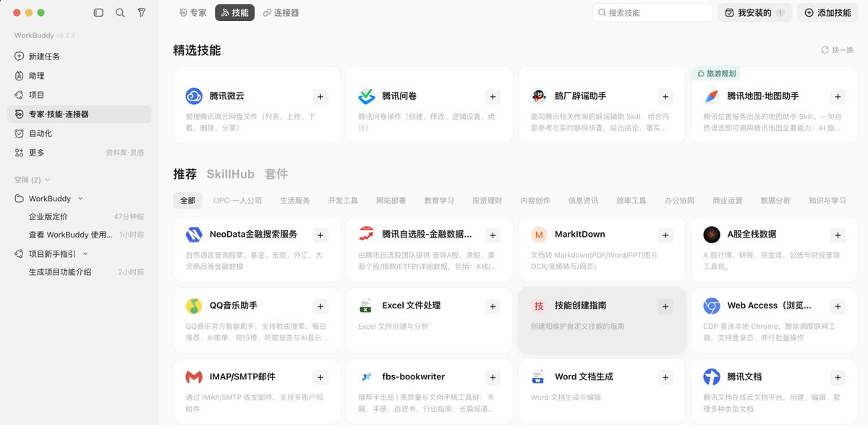Add 腾讯地图·地图助手 with plus button
Image resolution: width=868 pixels, height=425 pixels.
838,96
